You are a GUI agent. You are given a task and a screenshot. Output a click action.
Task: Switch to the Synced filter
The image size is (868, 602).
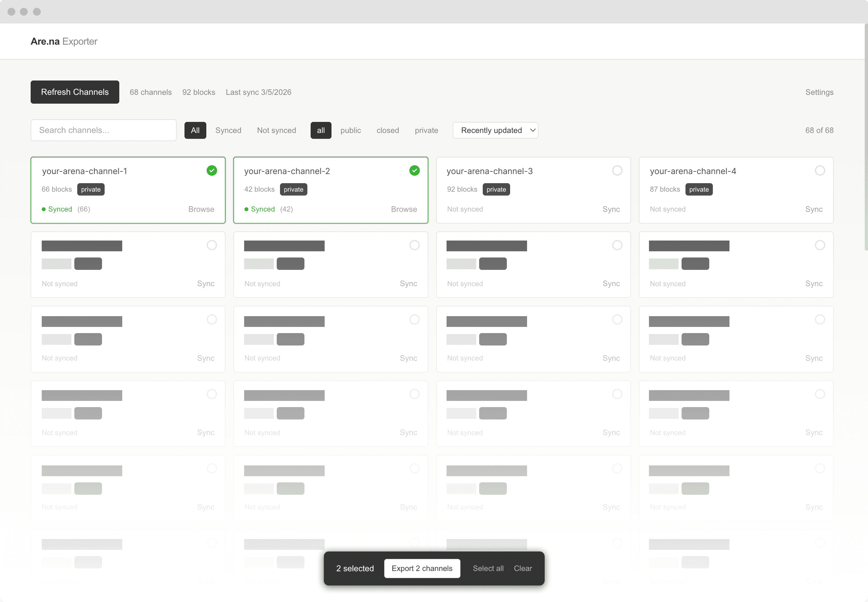pyautogui.click(x=228, y=130)
